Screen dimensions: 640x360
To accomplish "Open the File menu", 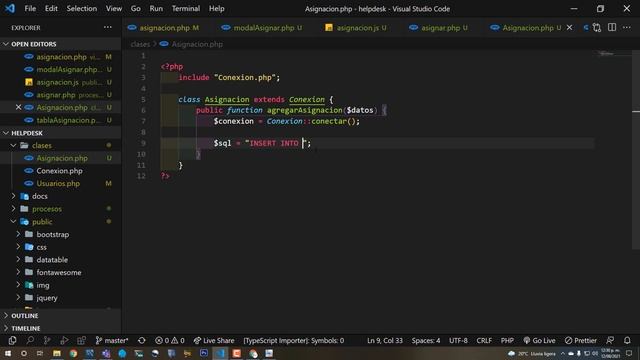I will pyautogui.click(x=30, y=9).
